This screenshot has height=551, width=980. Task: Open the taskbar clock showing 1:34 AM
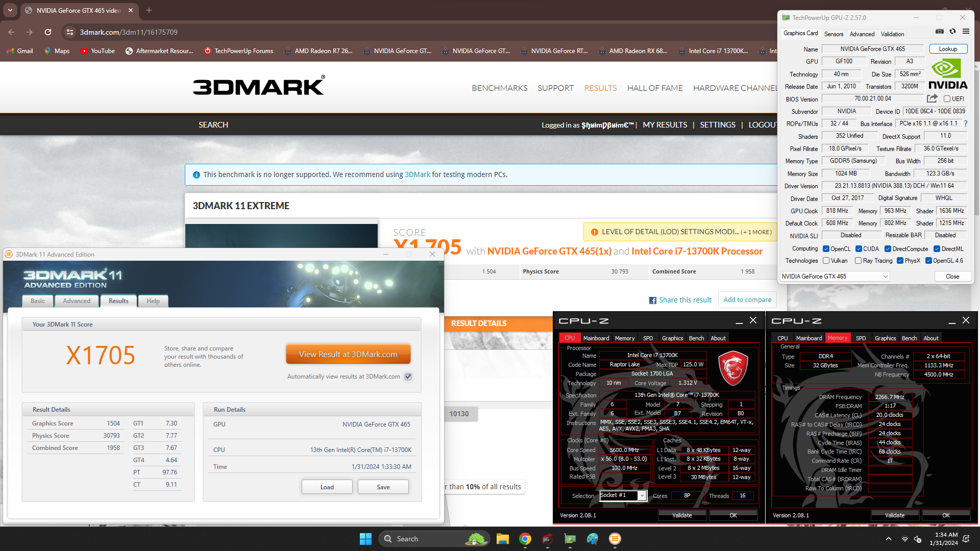pos(943,539)
